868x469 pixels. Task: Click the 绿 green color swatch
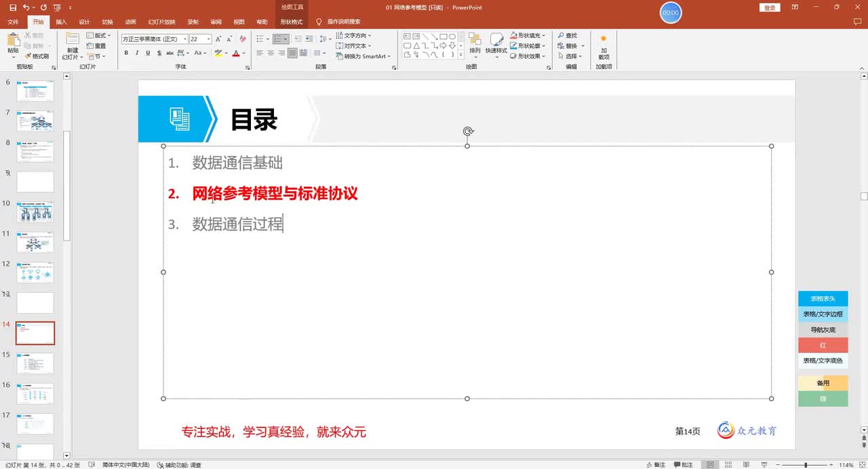823,399
